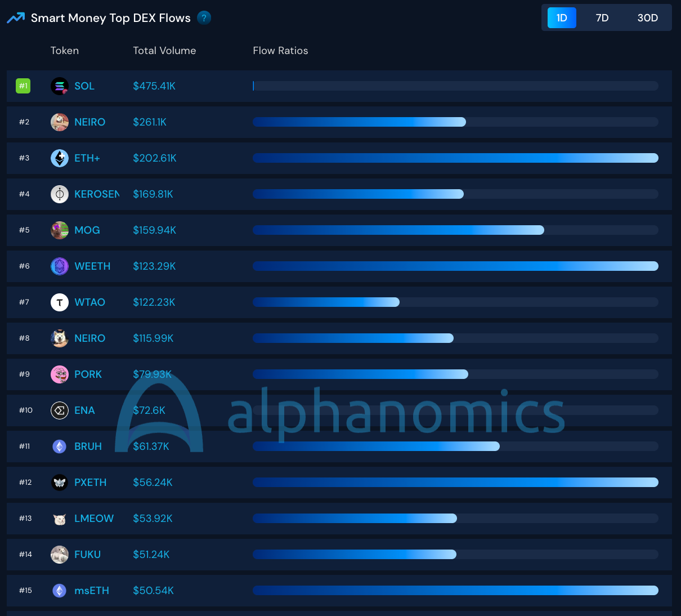Click the $169.81K volume value
This screenshot has height=616, width=681.
pyautogui.click(x=153, y=194)
